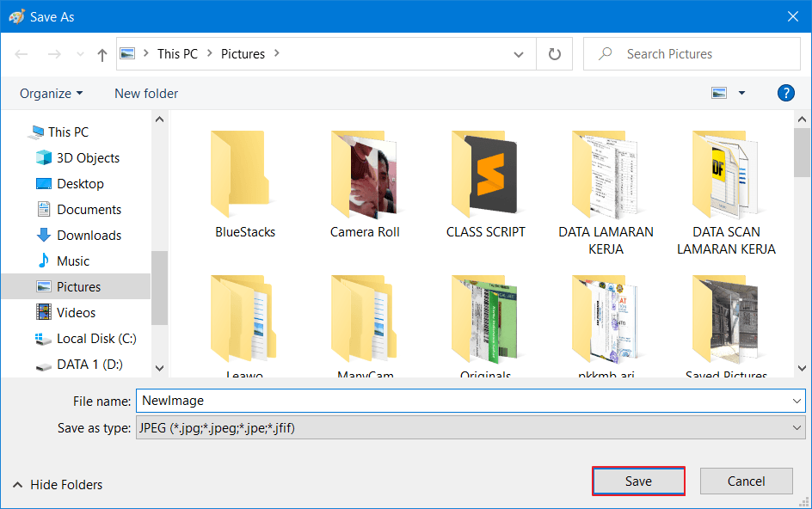Click the Search Pictures field
The height and width of the screenshot is (509, 812).
(x=697, y=54)
